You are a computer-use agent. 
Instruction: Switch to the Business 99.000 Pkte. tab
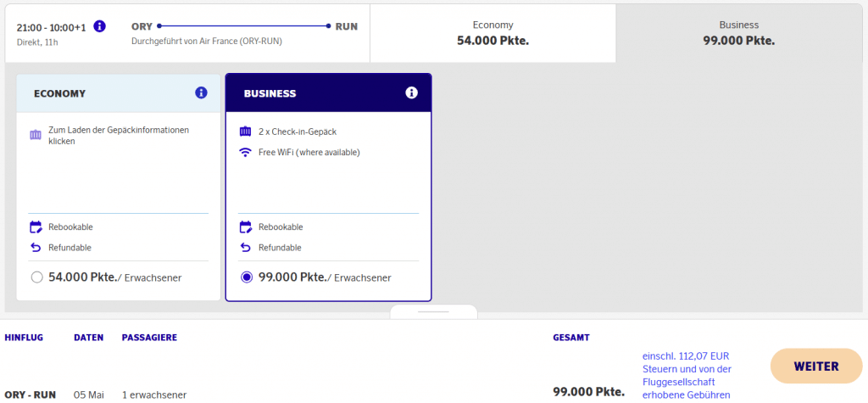click(x=738, y=33)
